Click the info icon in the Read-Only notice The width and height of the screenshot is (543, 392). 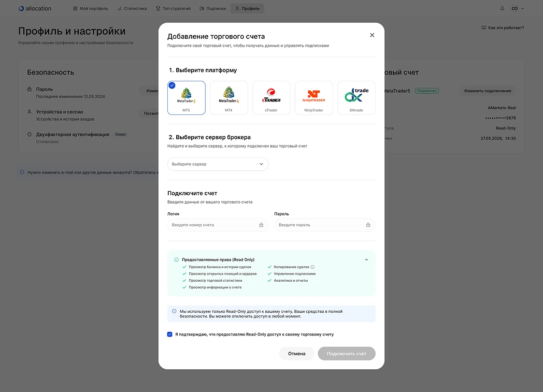tap(174, 311)
